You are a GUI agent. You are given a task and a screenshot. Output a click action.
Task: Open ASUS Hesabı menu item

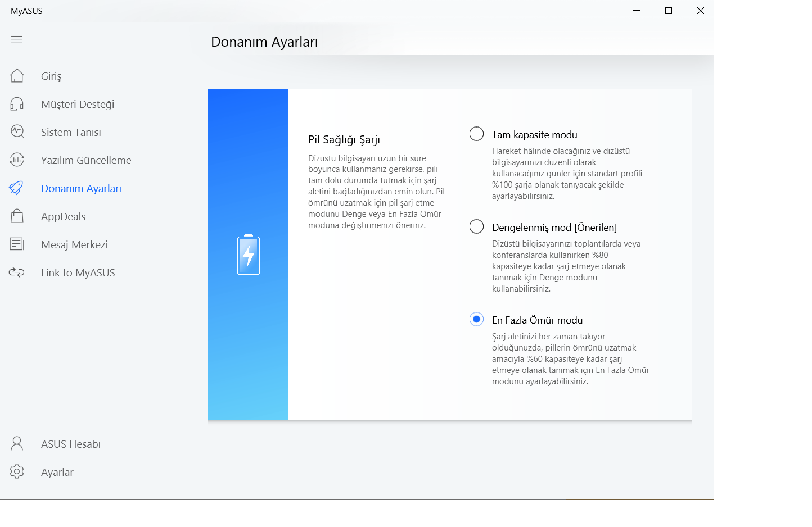pyautogui.click(x=71, y=444)
